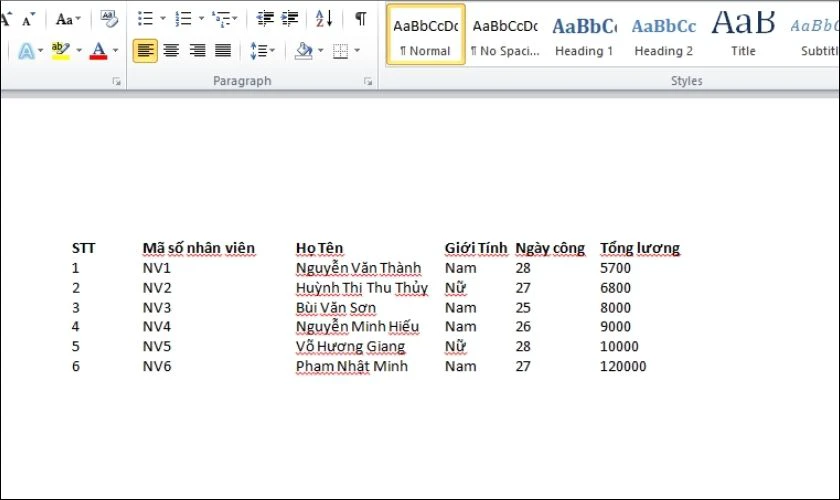
Task: Apply the Heading 1 style
Action: [584, 34]
